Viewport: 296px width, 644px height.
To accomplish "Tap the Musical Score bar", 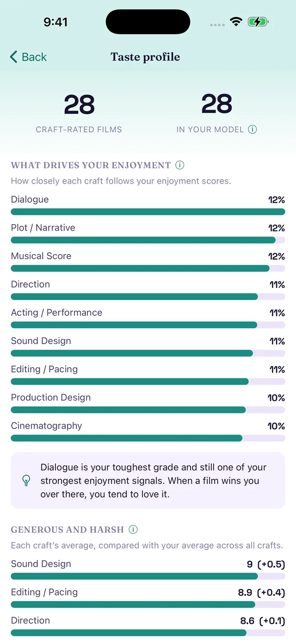I will click(x=148, y=269).
